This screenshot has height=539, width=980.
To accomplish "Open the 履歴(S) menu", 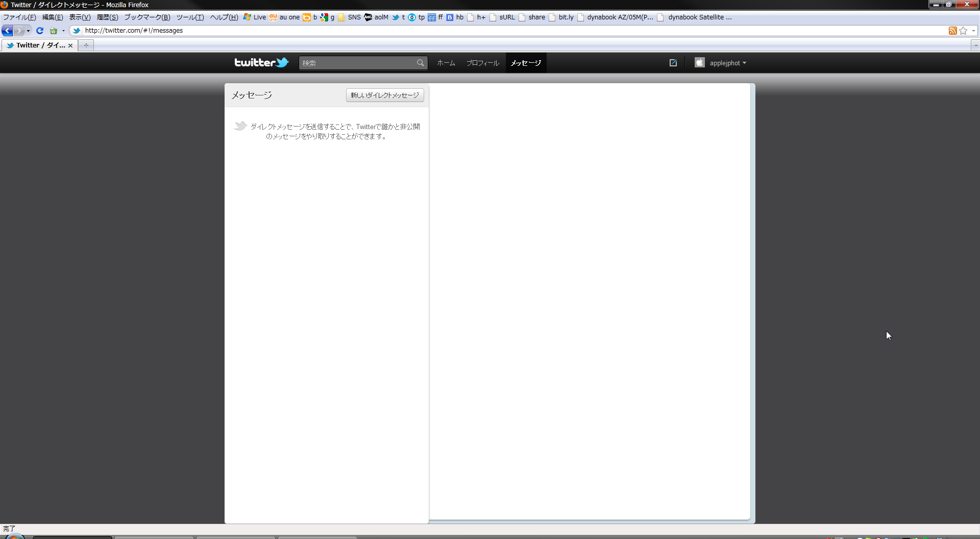I will point(107,17).
